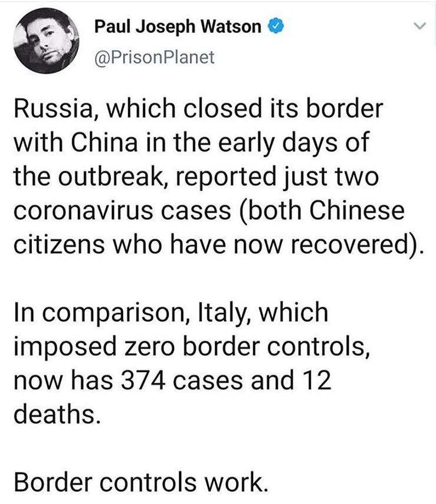This screenshot has height=504, width=436.
Task: Click the word "China" in the tweet
Action: [107, 143]
